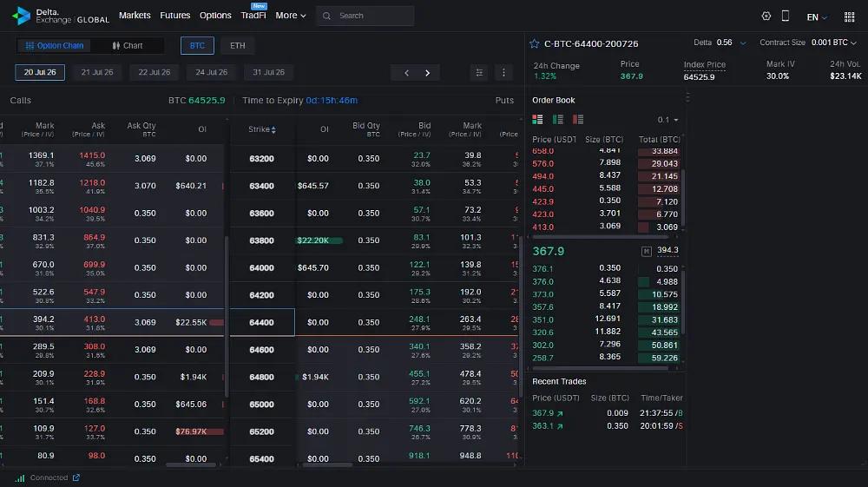Screen dimensions: 868x487
Task: Open the Connected status external link icon
Action: 76,477
